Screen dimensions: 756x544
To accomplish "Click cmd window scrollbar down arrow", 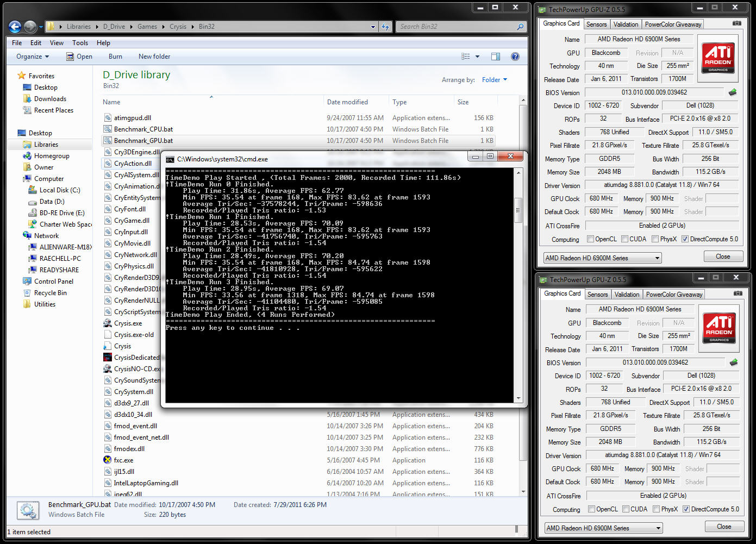I will pos(518,398).
